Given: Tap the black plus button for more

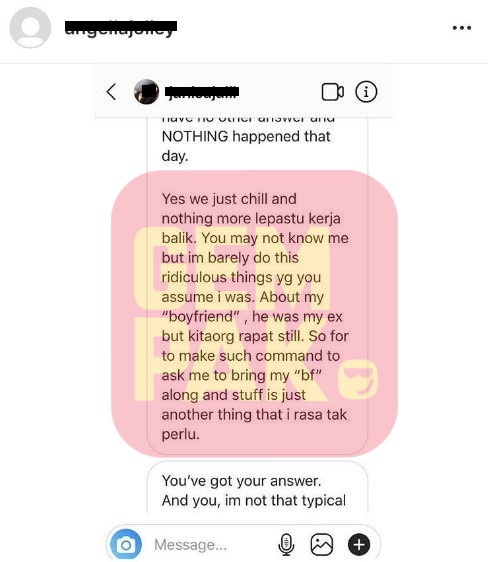Looking at the screenshot, I should (x=359, y=545).
